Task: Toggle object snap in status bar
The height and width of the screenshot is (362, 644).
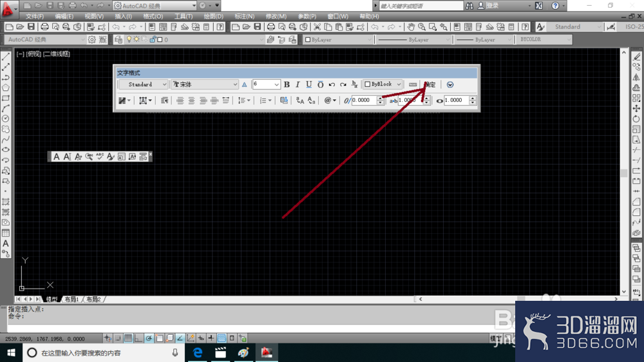Action: 159,338
